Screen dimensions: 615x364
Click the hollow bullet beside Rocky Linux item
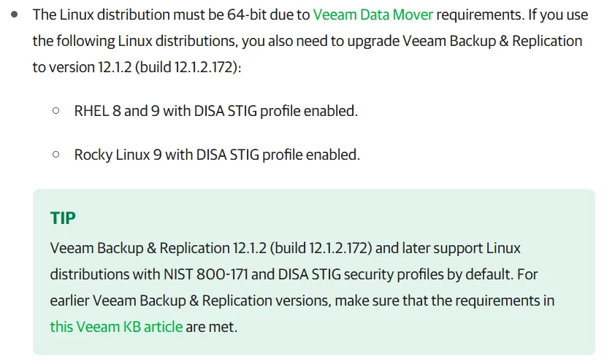(56, 155)
